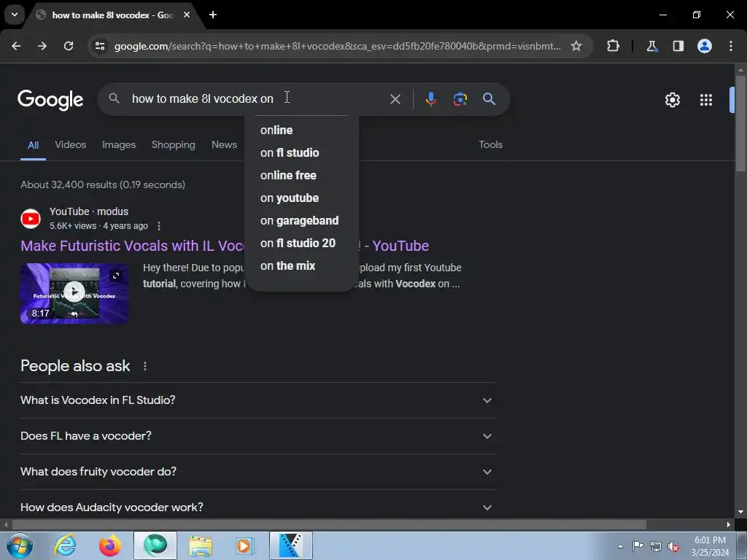Select the 'on fl studio' suggestion

pyautogui.click(x=301, y=153)
